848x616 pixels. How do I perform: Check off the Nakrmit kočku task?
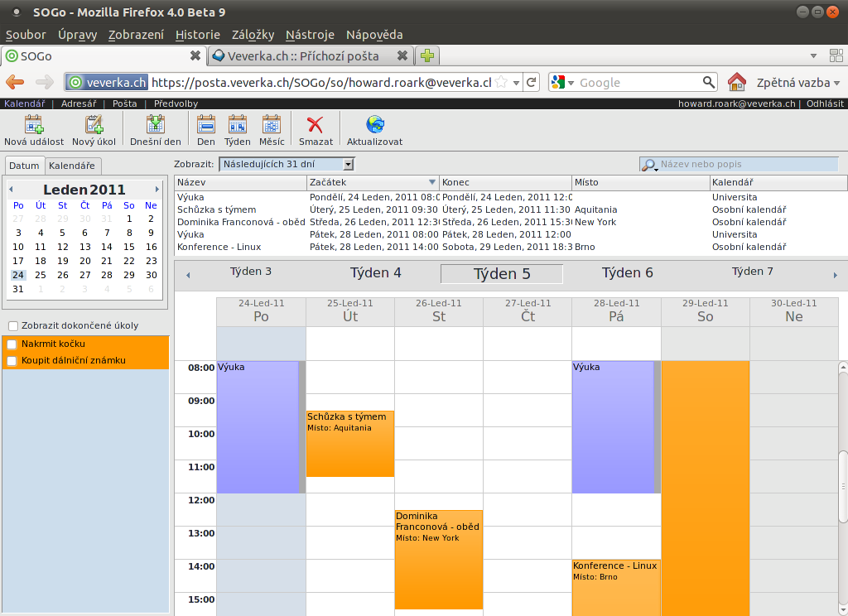12,344
